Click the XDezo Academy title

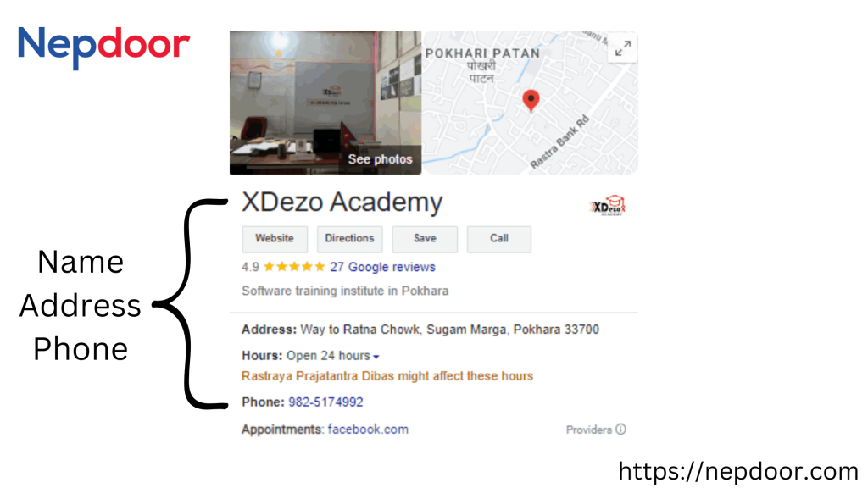click(342, 202)
